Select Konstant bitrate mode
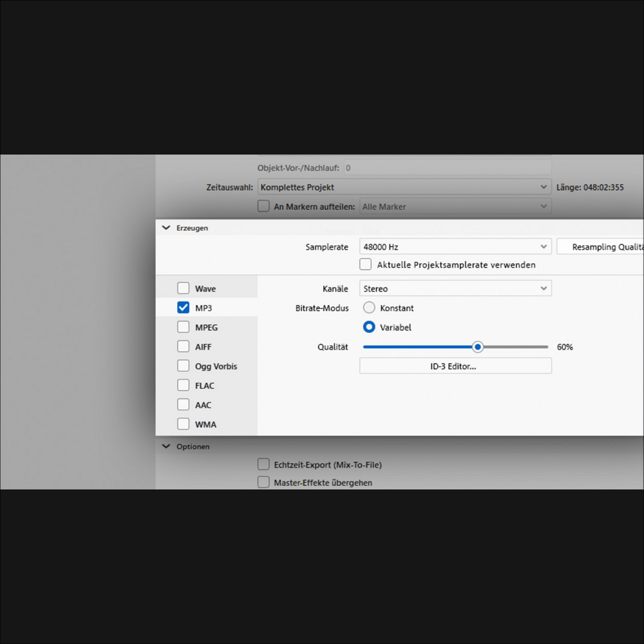644x644 pixels. pyautogui.click(x=369, y=307)
